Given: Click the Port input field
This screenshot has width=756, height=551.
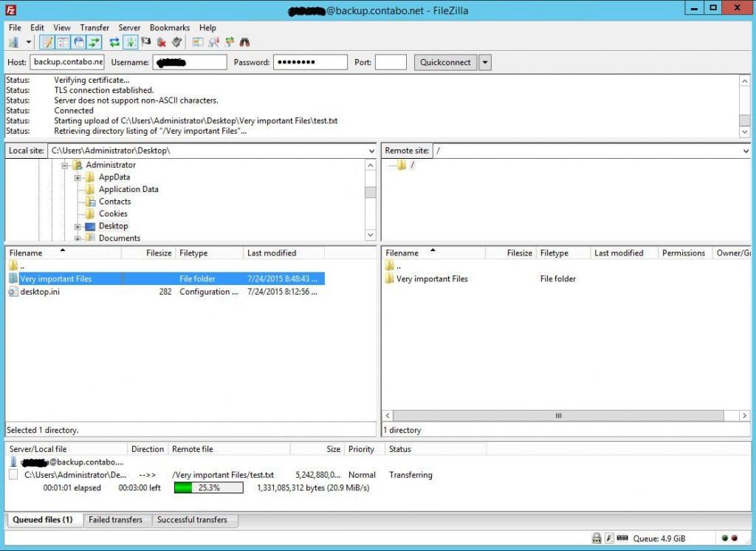Looking at the screenshot, I should tap(391, 62).
